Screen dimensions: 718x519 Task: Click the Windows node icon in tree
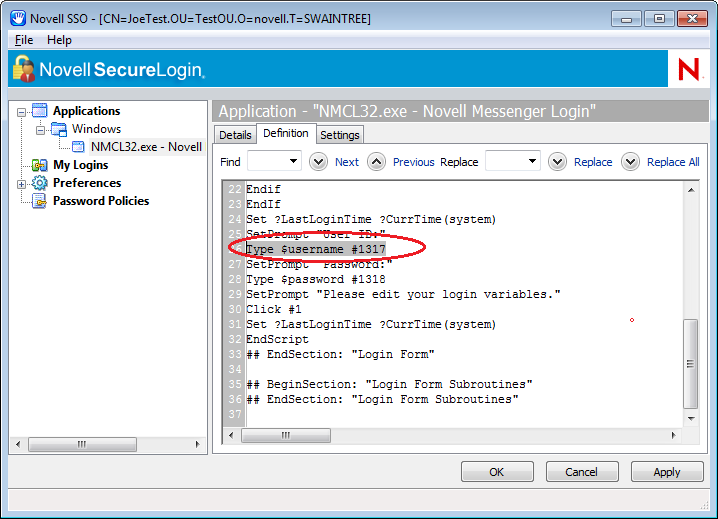pos(59,129)
